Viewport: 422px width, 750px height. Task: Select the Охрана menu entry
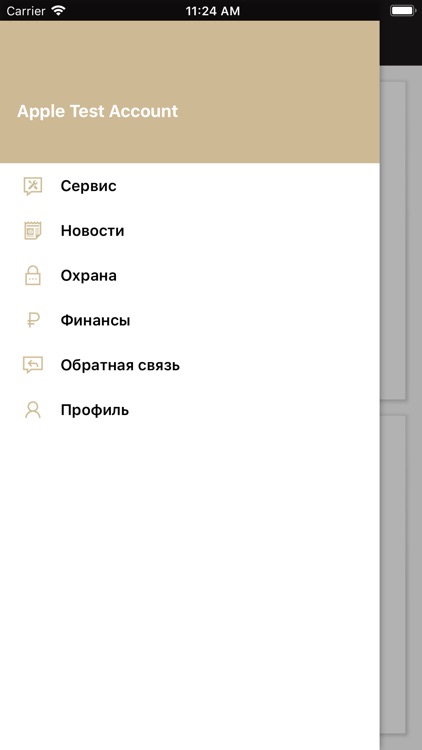190,276
